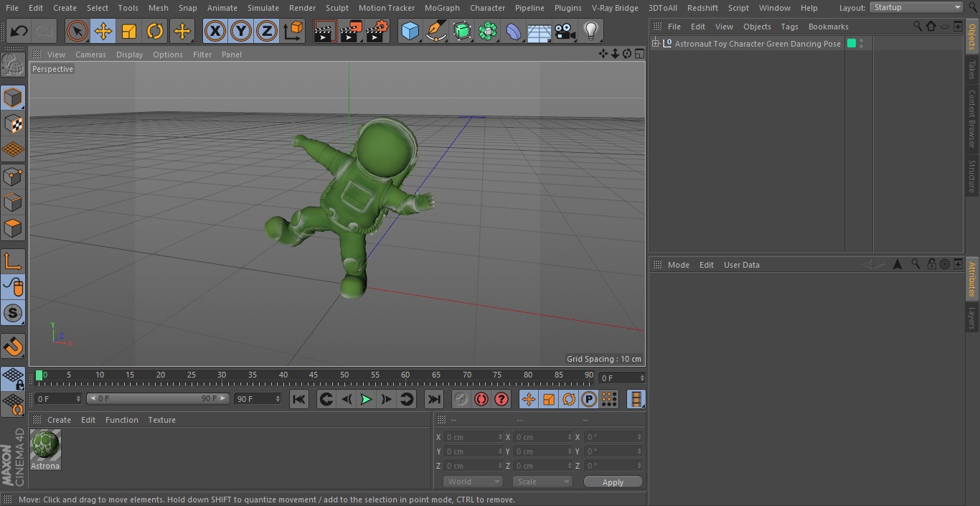Toggle world coordinate system icon

click(293, 31)
